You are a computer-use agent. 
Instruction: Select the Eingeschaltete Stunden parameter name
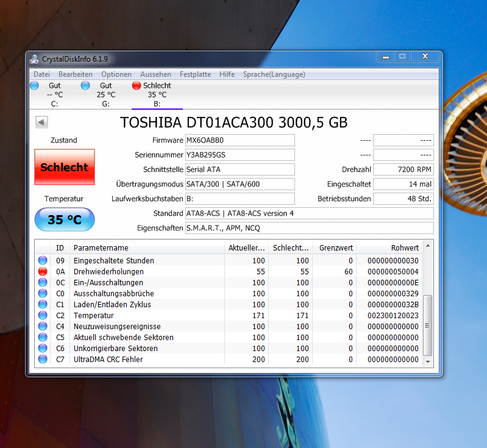point(114,261)
